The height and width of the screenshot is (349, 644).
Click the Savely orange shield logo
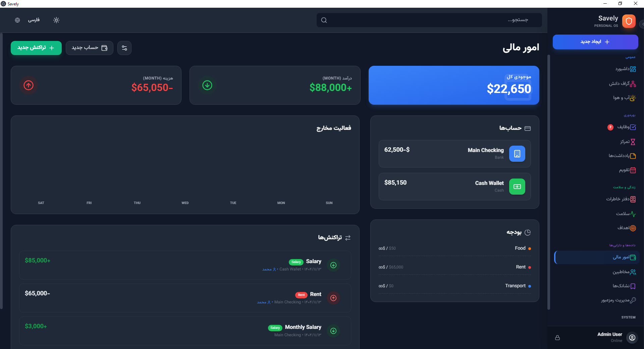(629, 21)
